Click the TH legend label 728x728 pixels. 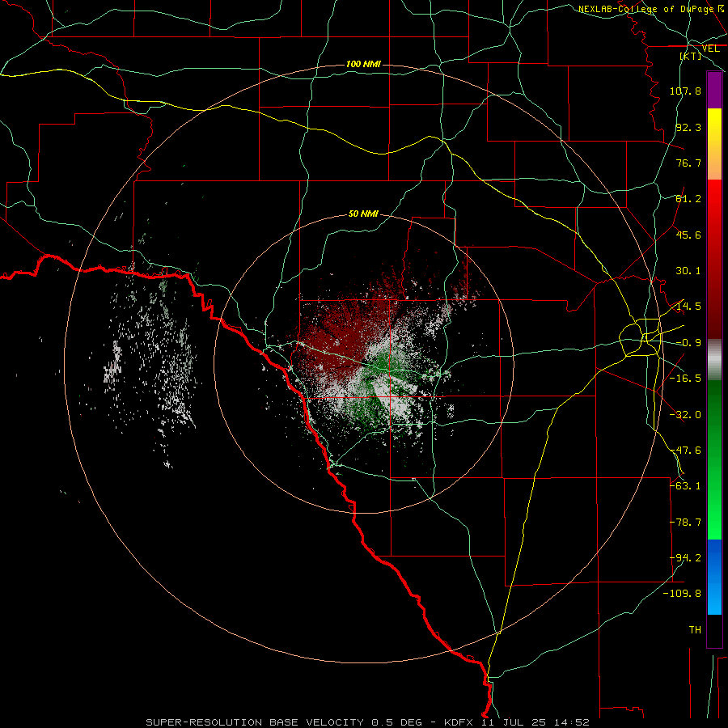coord(695,630)
